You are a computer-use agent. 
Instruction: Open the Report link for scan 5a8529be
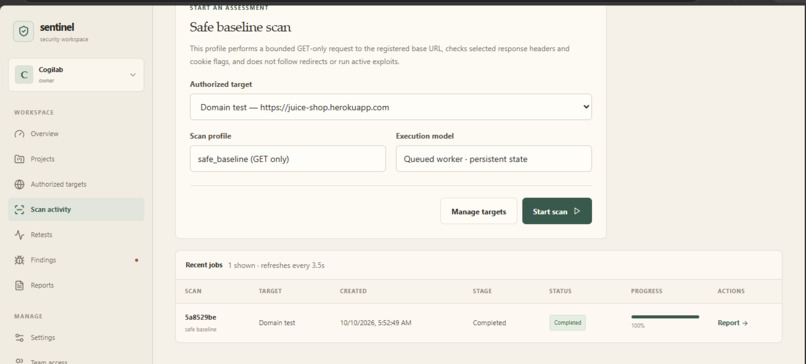(x=732, y=323)
